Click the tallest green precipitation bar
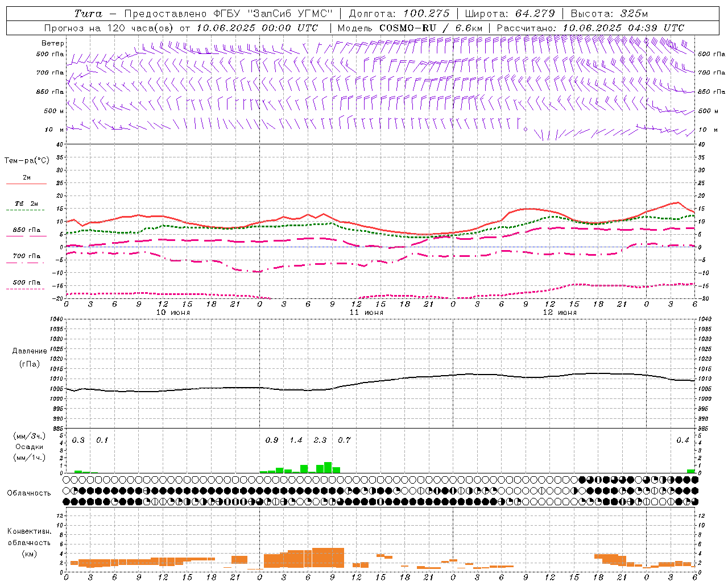Viewport: 728px width, 582px height. click(x=328, y=468)
